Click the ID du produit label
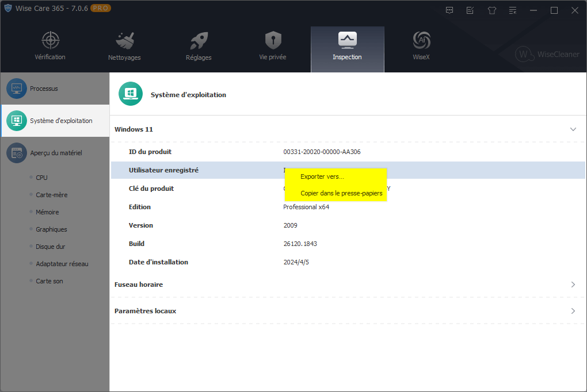The image size is (587, 392). 150,152
